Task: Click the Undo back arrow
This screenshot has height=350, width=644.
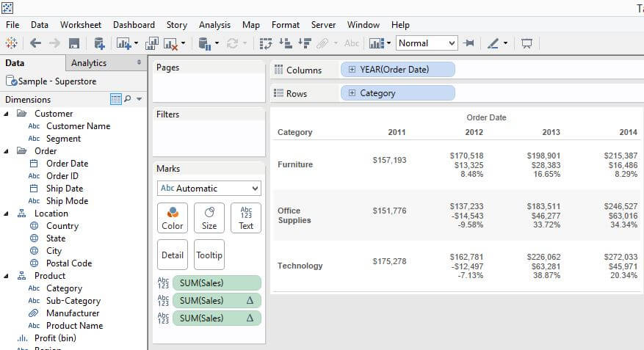Action: click(35, 43)
